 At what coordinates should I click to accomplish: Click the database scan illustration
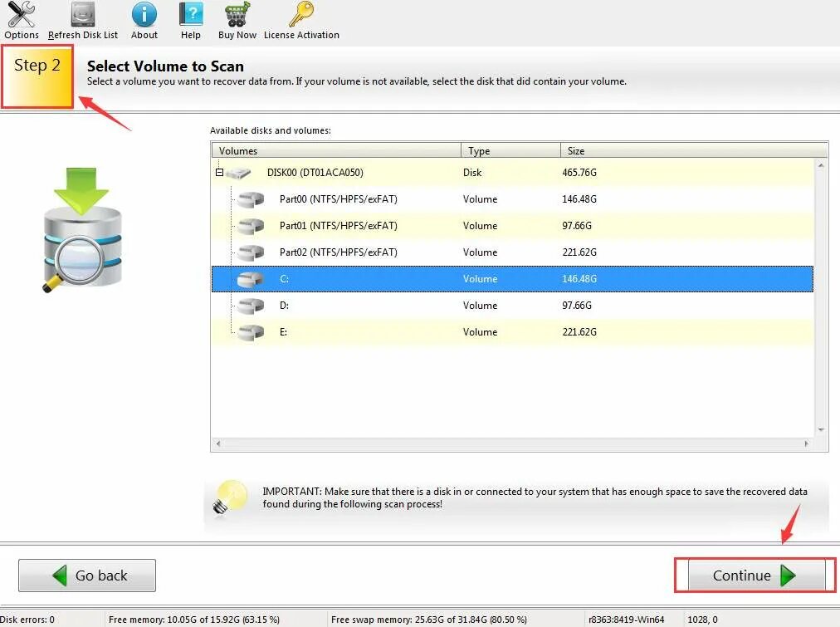tap(82, 230)
